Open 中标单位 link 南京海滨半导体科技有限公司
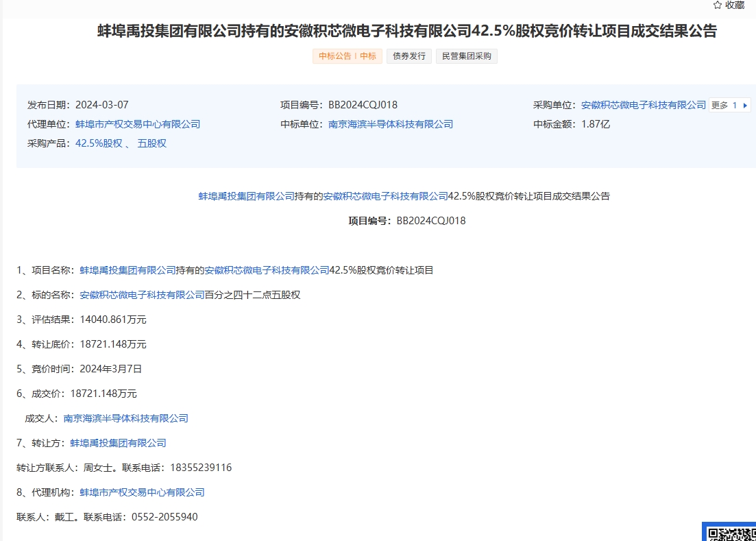The width and height of the screenshot is (756, 541). pyautogui.click(x=391, y=124)
